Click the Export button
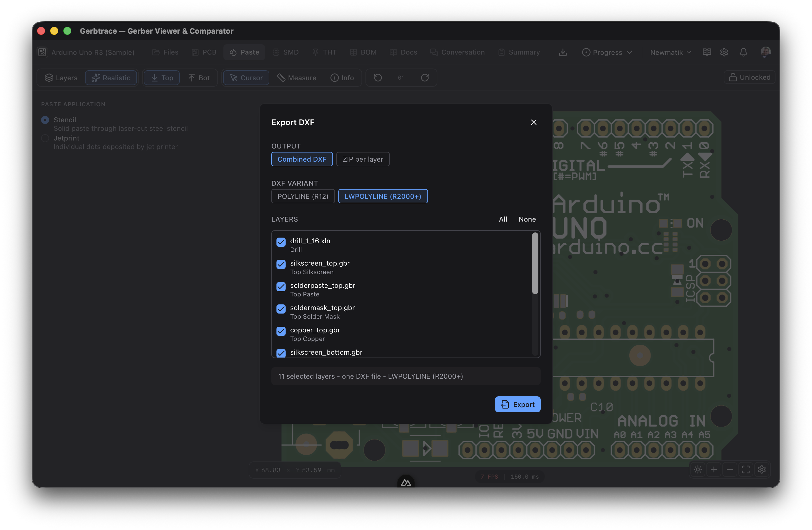812x530 pixels. click(517, 404)
